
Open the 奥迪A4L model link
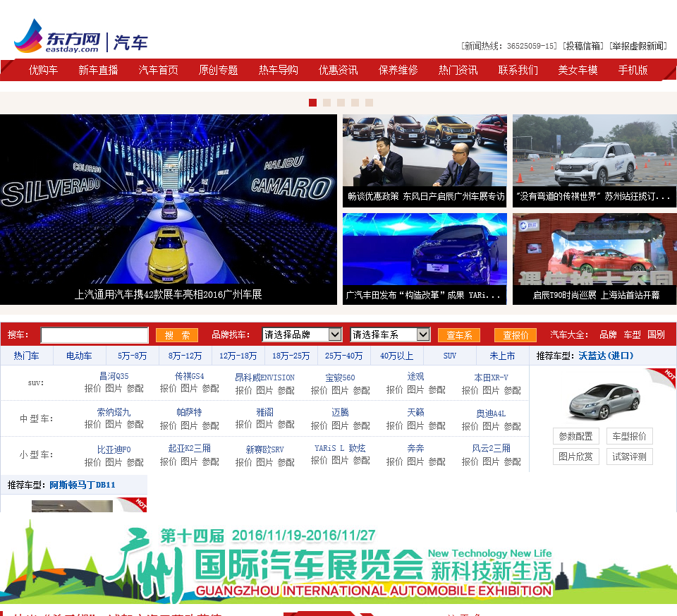491,413
